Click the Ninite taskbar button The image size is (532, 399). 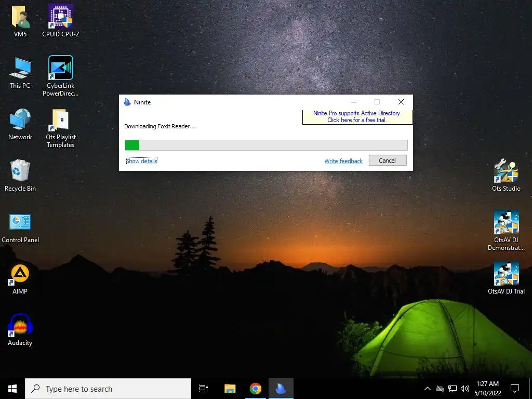281,389
